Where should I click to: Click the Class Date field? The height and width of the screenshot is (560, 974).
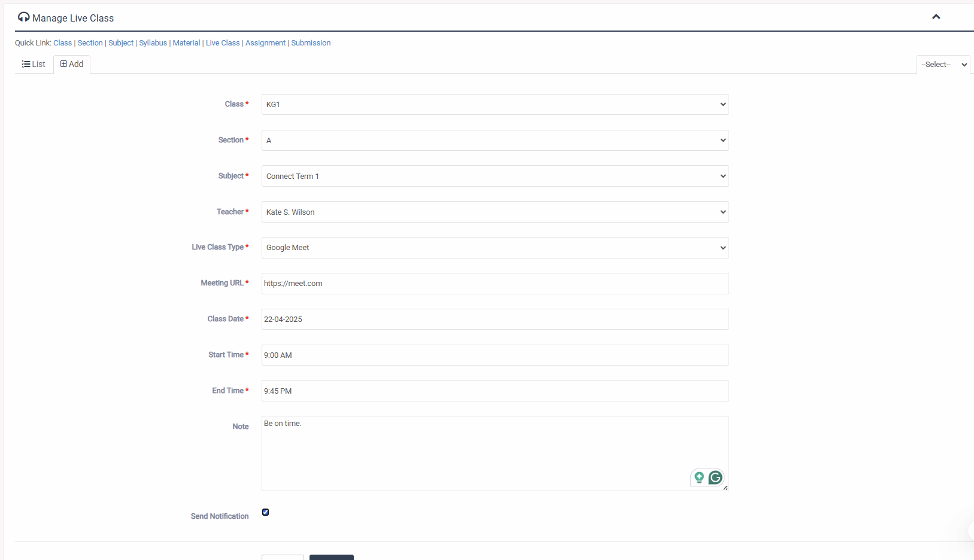point(494,319)
